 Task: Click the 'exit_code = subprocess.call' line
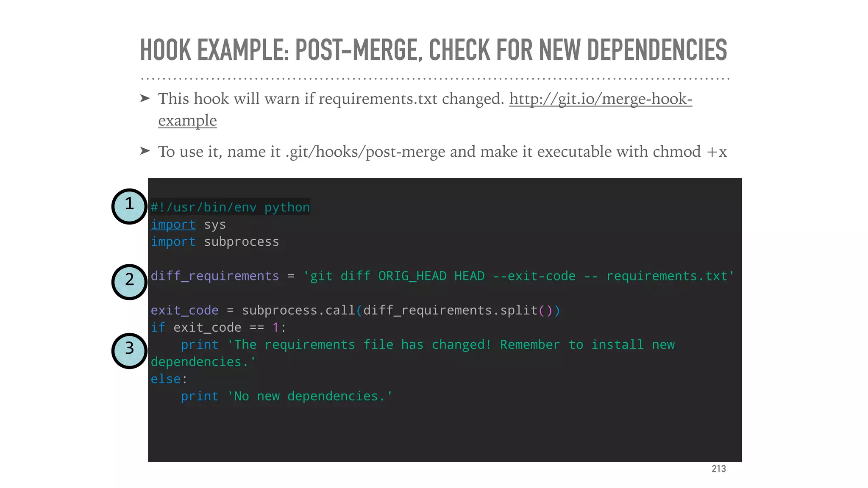[x=355, y=310]
